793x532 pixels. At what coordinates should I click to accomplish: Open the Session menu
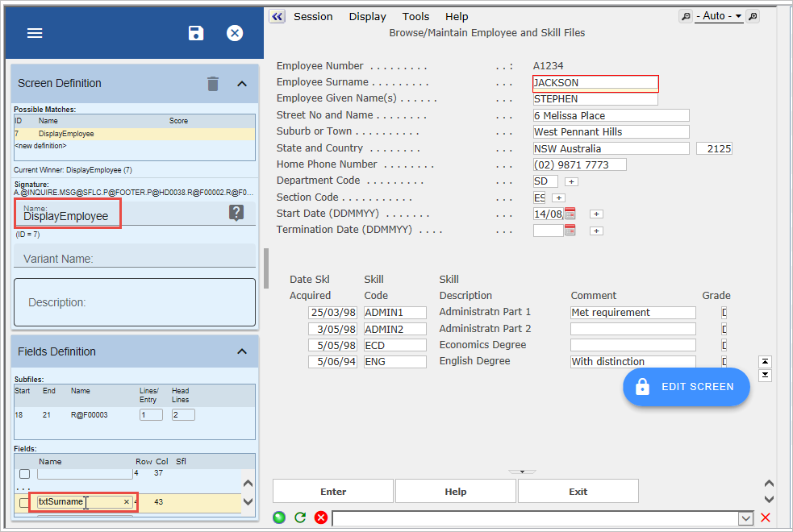click(x=313, y=17)
